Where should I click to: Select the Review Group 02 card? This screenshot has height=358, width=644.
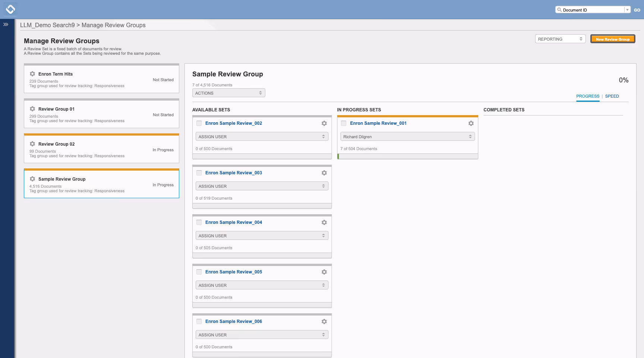click(101, 148)
